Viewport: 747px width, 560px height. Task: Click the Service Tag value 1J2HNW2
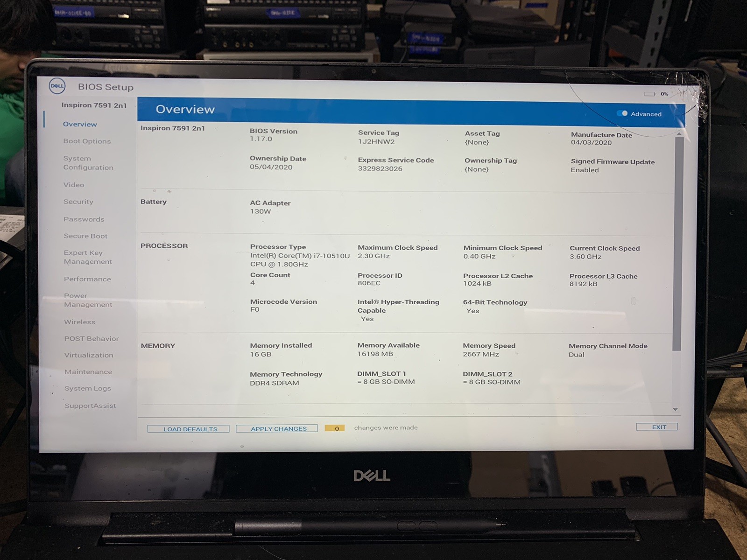376,141
